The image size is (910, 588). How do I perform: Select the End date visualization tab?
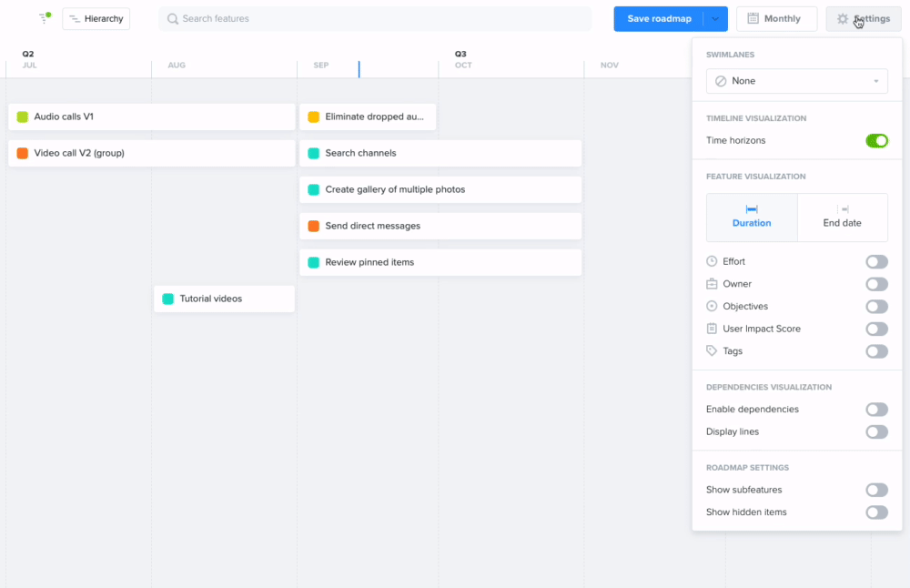pyautogui.click(x=843, y=218)
